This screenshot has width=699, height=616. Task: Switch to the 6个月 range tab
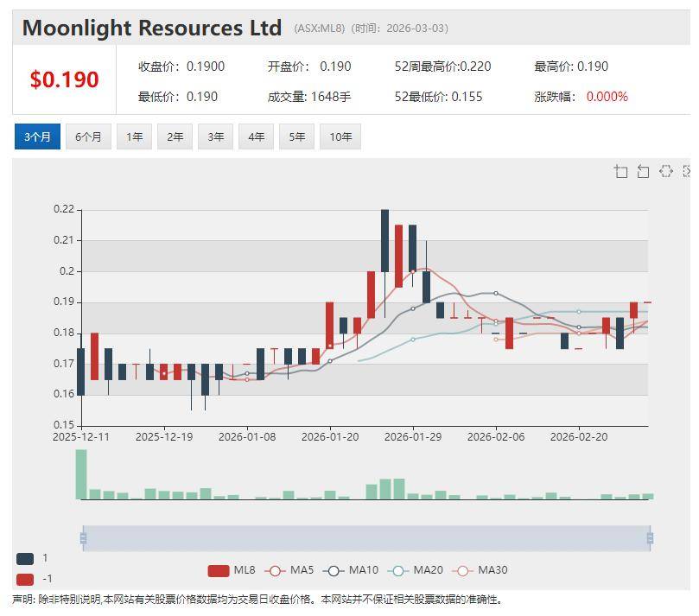[x=88, y=137]
